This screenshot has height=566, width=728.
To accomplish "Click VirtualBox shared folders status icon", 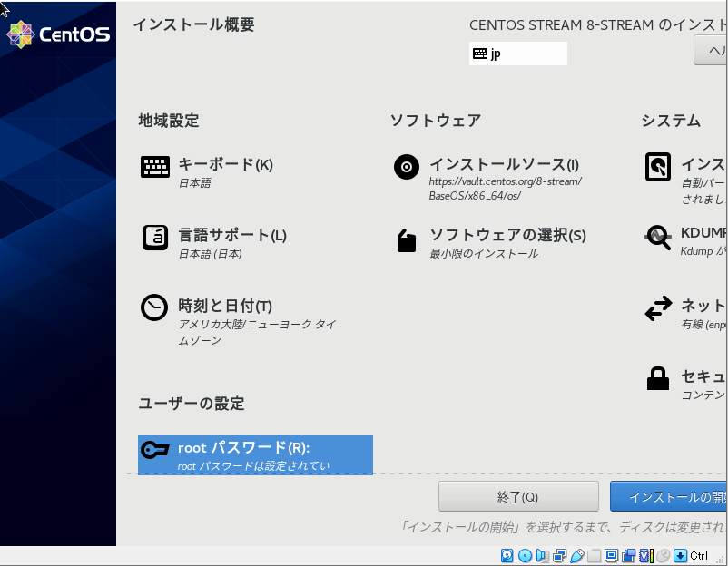I will pos(594,555).
